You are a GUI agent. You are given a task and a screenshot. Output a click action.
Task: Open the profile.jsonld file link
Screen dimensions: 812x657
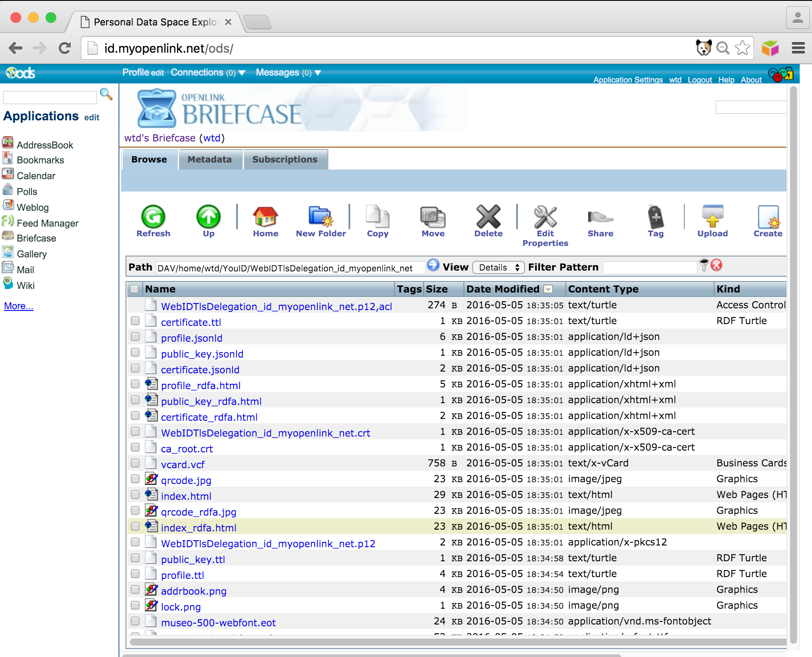[x=191, y=338]
